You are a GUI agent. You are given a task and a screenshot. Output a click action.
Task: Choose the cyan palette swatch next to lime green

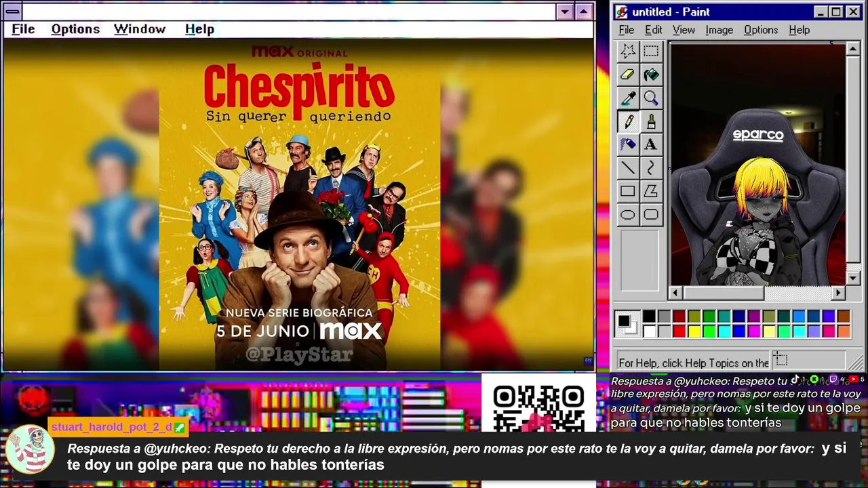coord(724,331)
